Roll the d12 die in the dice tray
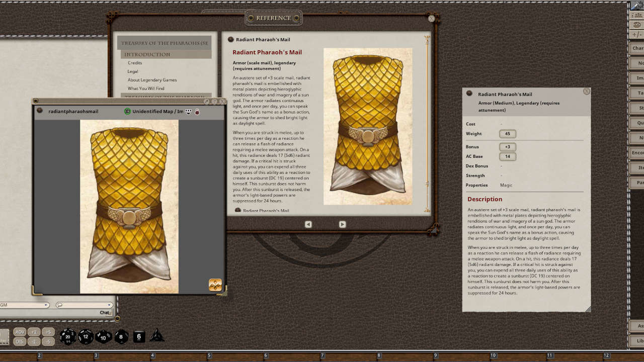 (x=86, y=337)
